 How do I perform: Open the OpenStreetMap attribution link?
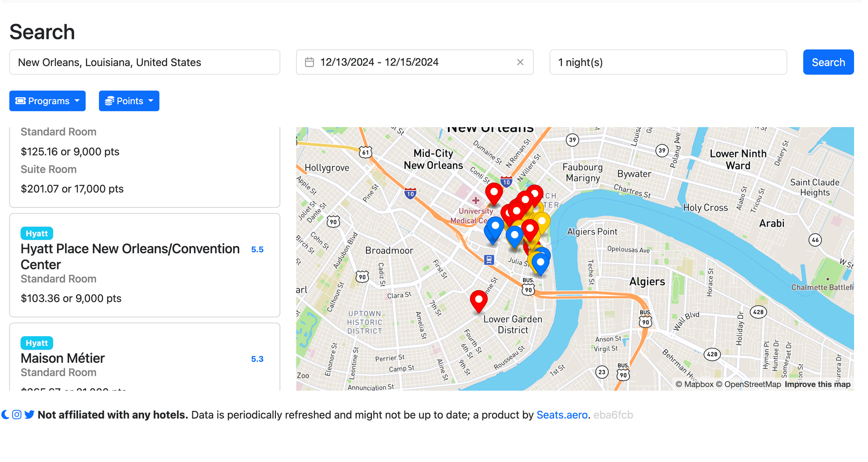748,384
